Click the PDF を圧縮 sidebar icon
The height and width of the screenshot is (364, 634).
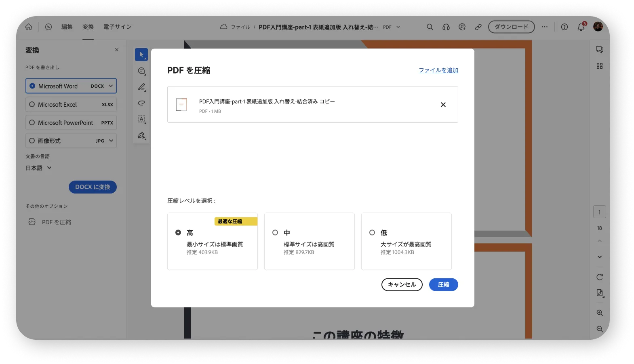point(32,222)
